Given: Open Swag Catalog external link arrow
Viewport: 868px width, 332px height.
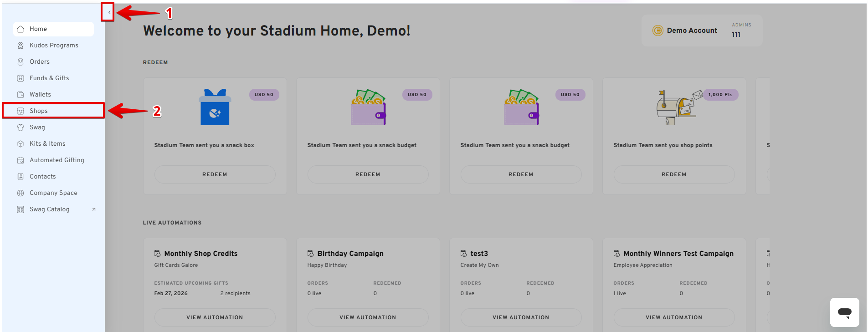Looking at the screenshot, I should coord(94,209).
